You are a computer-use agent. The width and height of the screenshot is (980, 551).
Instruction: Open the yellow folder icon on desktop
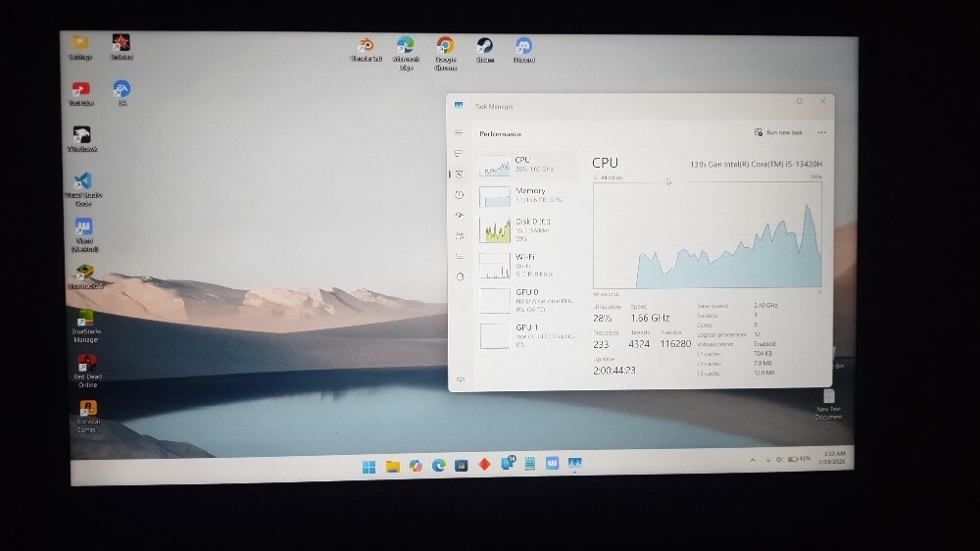[80, 47]
